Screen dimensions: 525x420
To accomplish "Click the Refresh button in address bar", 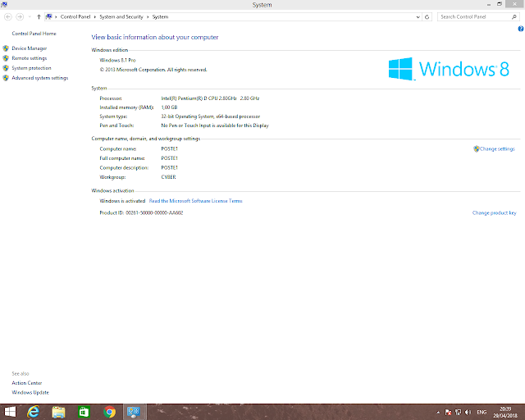I will 427,16.
